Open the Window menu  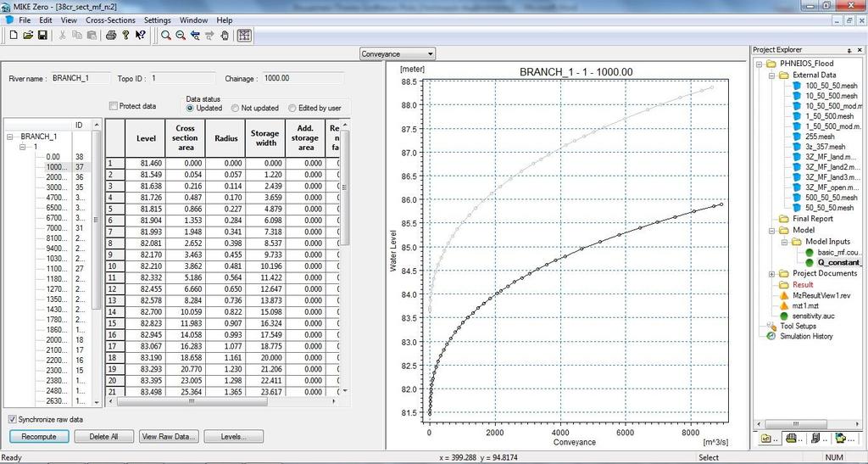(194, 20)
